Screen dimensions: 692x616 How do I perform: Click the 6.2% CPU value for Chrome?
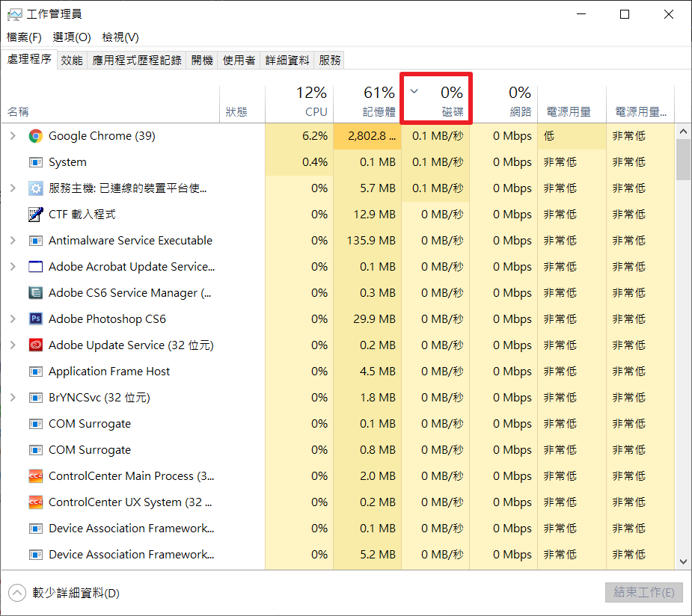tap(315, 136)
